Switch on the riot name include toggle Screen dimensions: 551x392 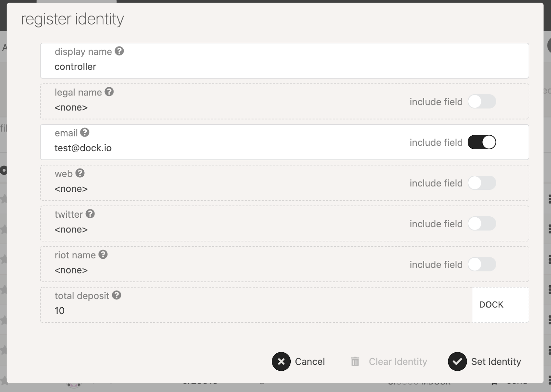click(482, 264)
